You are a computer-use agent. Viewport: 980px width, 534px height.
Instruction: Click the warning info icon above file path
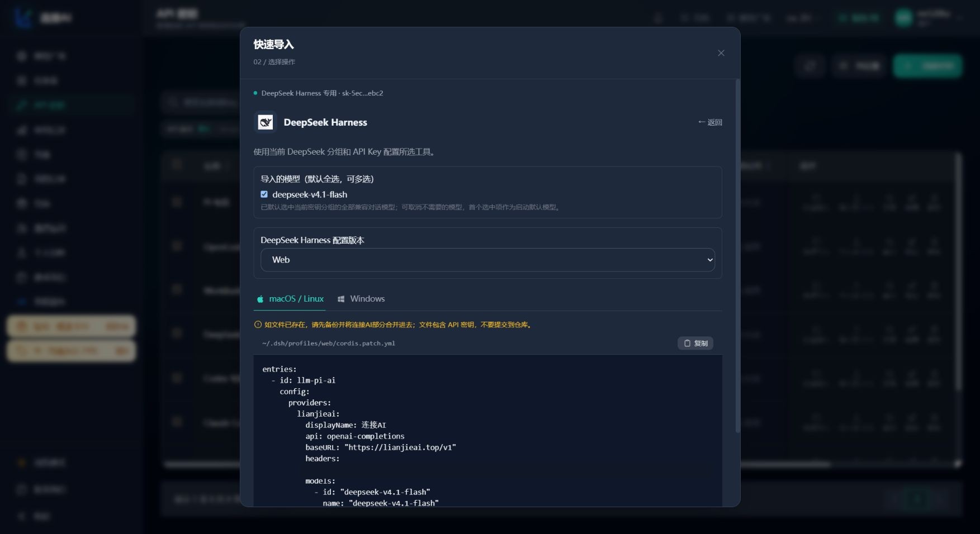pos(258,325)
